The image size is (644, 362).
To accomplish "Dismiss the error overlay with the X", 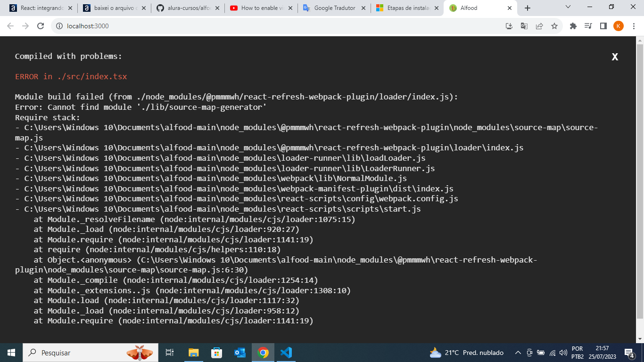I will 615,57.
